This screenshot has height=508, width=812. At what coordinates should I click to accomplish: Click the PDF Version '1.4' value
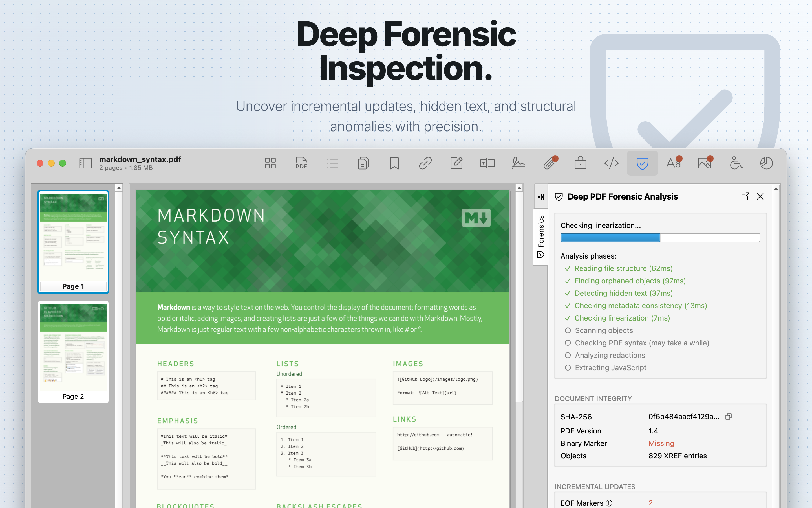(653, 431)
